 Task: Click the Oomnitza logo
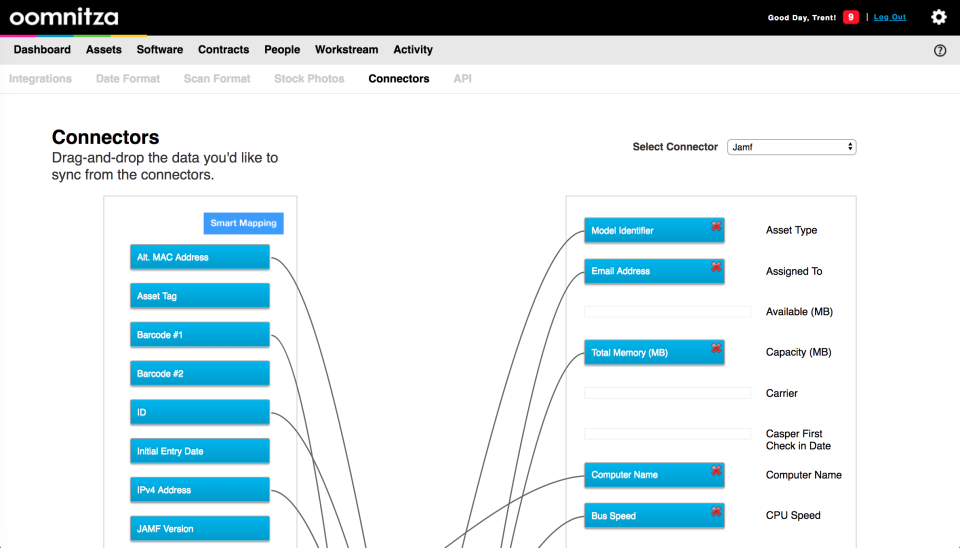[64, 17]
